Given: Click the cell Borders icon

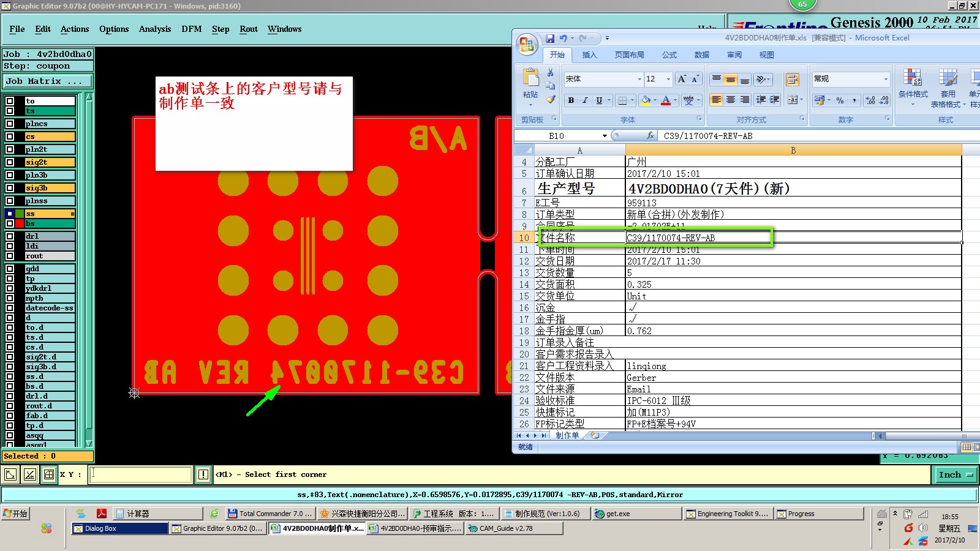Looking at the screenshot, I should 622,100.
